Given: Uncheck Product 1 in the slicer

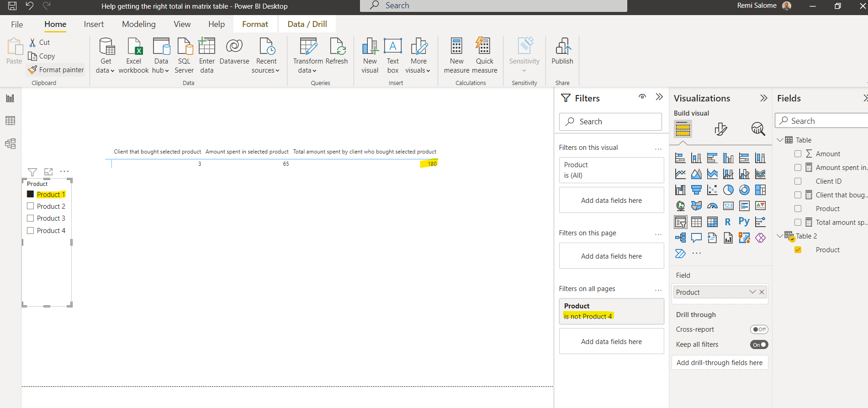Looking at the screenshot, I should click(x=31, y=194).
